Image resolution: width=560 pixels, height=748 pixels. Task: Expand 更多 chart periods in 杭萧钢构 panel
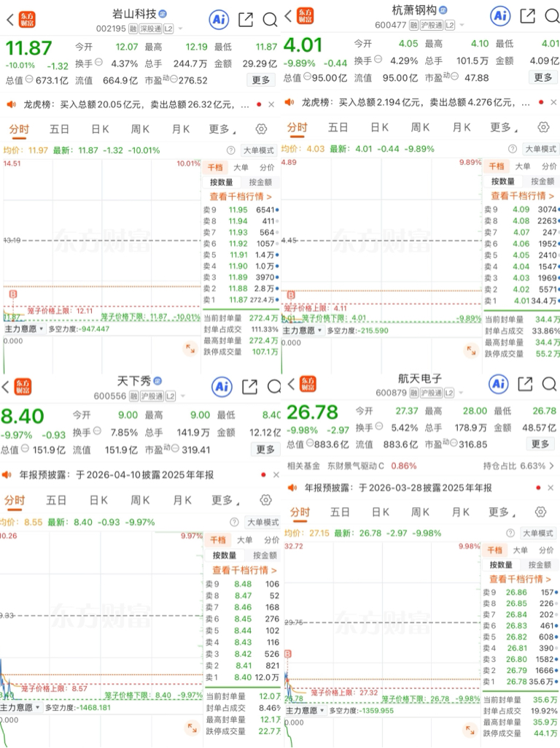tap(504, 128)
